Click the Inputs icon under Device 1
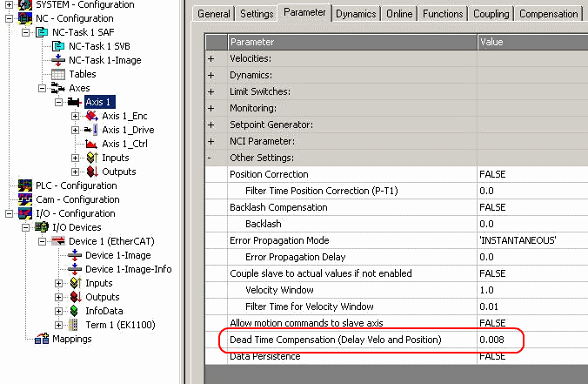 point(75,283)
